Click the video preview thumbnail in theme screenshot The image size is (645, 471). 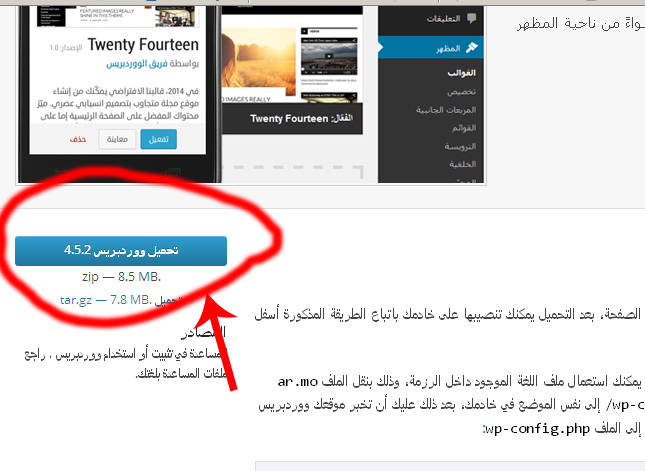click(329, 56)
